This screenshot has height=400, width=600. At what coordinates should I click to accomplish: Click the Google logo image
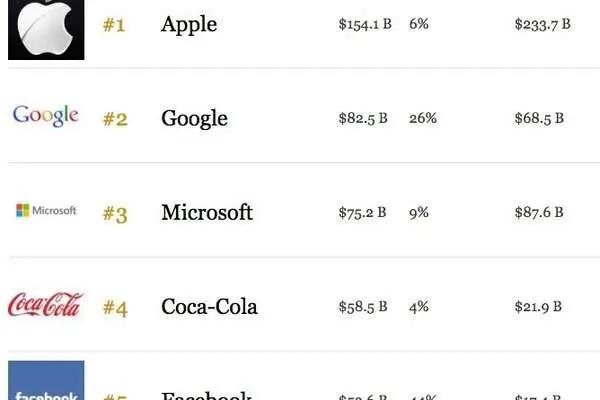[x=46, y=116]
